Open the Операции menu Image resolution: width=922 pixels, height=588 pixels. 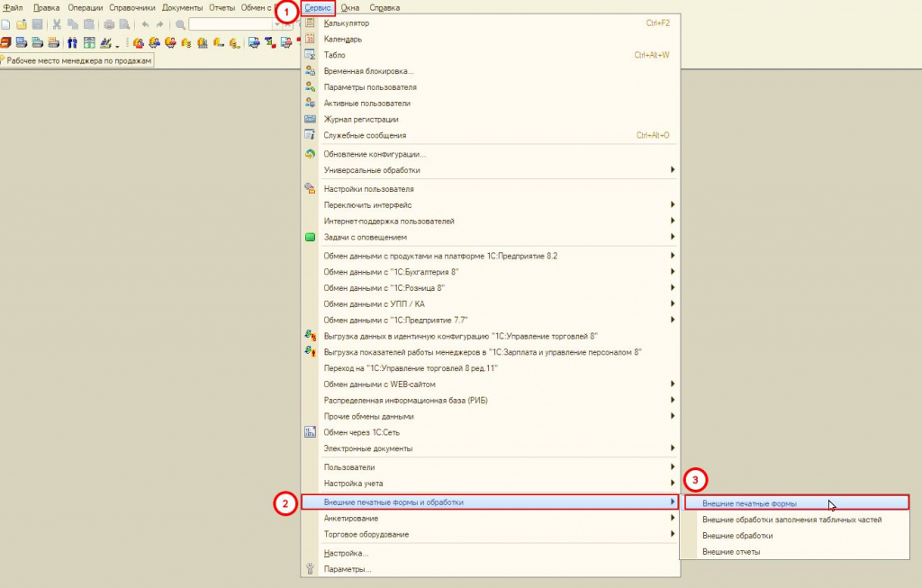tap(86, 7)
